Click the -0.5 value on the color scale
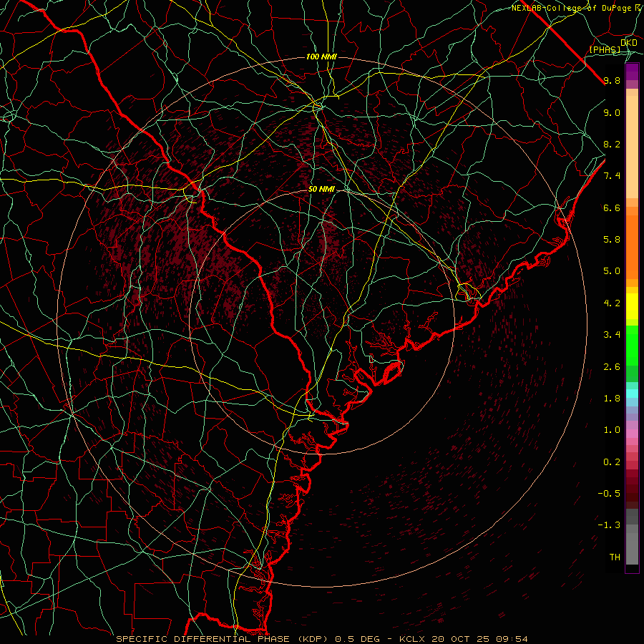The height and width of the screenshot is (644, 644). point(609,494)
